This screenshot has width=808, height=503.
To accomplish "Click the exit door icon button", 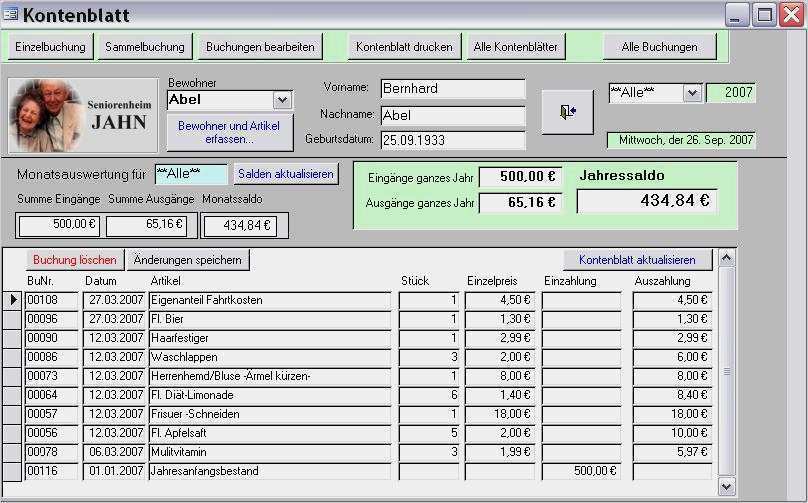I will (x=567, y=112).
